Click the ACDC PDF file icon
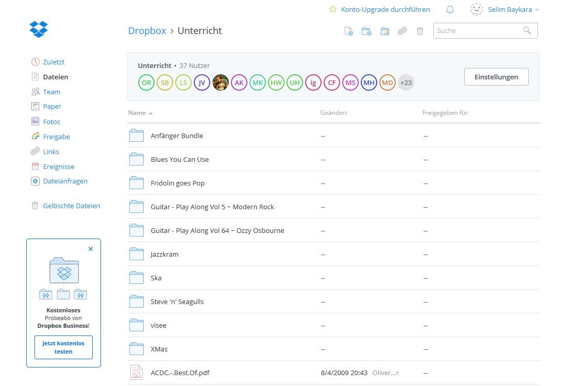The height and width of the screenshot is (386, 588). point(137,373)
